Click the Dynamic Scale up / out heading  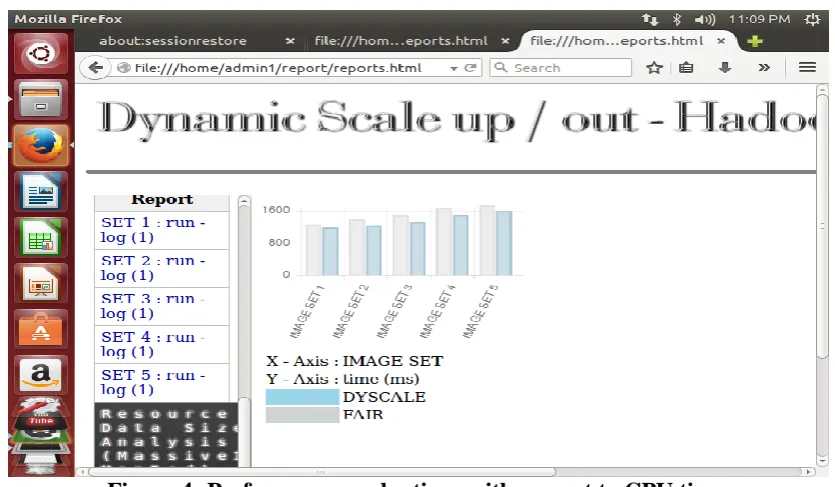[457, 118]
